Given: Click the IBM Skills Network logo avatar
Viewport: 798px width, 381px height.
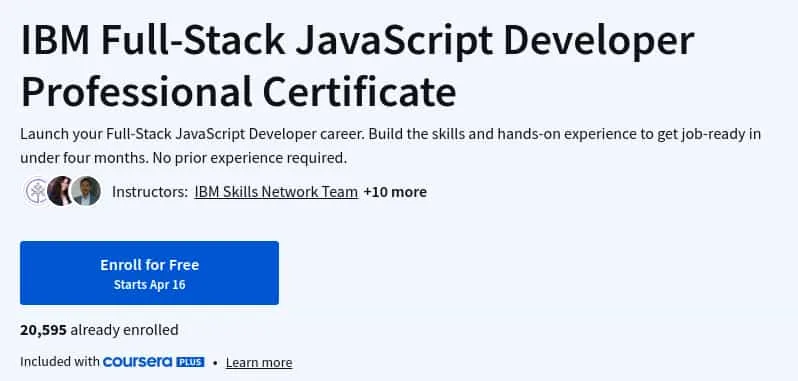Looking at the screenshot, I should coord(38,191).
